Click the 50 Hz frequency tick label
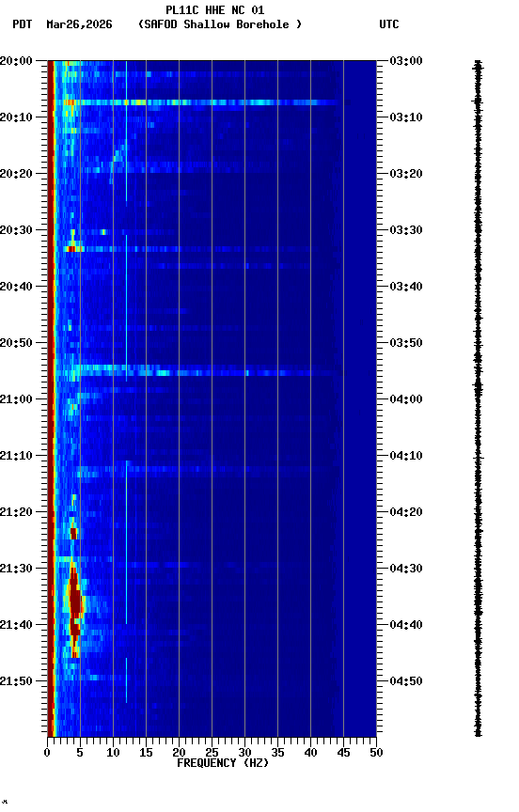This screenshot has width=519, height=812. click(376, 753)
